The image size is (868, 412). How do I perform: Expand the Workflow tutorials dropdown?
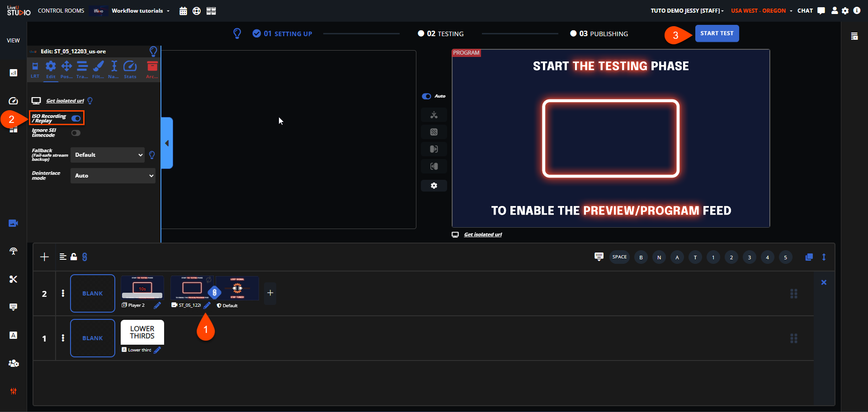tap(140, 11)
